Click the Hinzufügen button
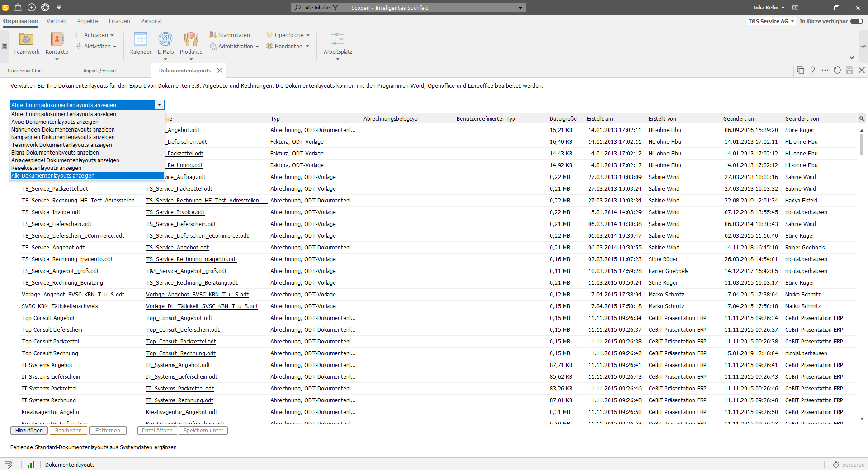 pos(29,431)
